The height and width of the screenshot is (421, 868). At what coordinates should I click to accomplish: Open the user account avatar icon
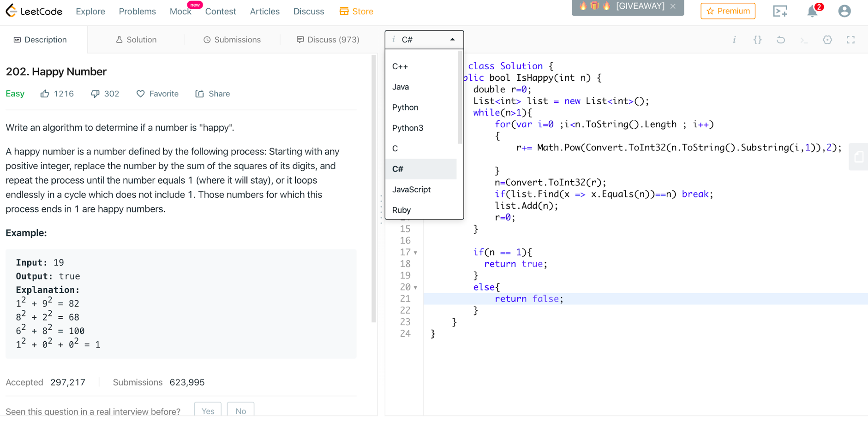[844, 11]
